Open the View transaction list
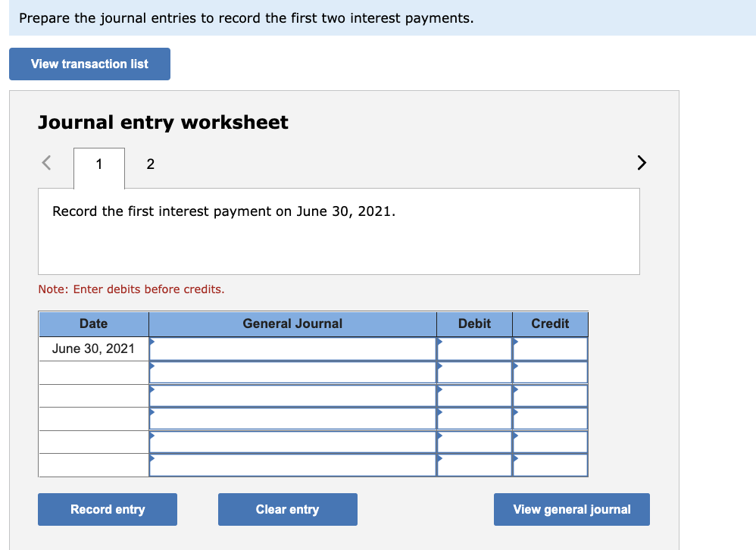 coord(89,64)
